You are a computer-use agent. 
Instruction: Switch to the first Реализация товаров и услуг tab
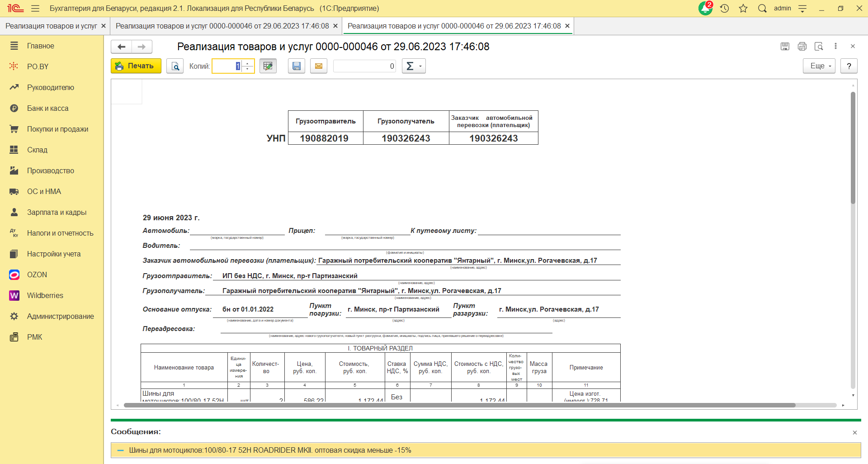pos(51,26)
